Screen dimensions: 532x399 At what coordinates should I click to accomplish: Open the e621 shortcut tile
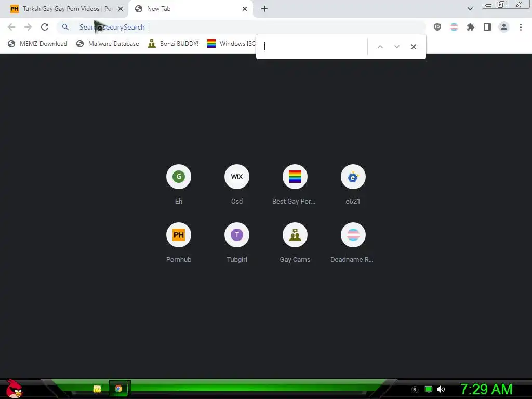pyautogui.click(x=353, y=185)
